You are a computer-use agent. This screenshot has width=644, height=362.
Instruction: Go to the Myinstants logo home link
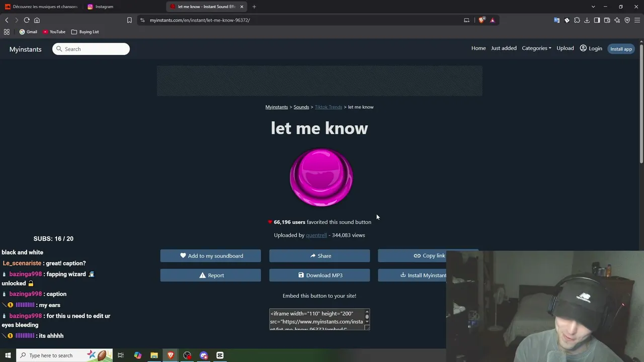point(25,49)
